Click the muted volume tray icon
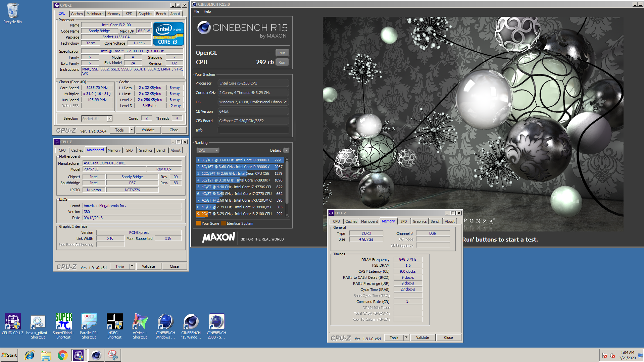The width and height of the screenshot is (644, 362). coord(612,356)
